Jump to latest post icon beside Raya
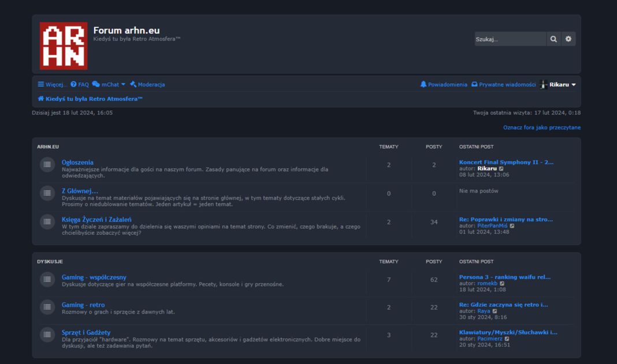This screenshot has width=617, height=364. point(495,311)
